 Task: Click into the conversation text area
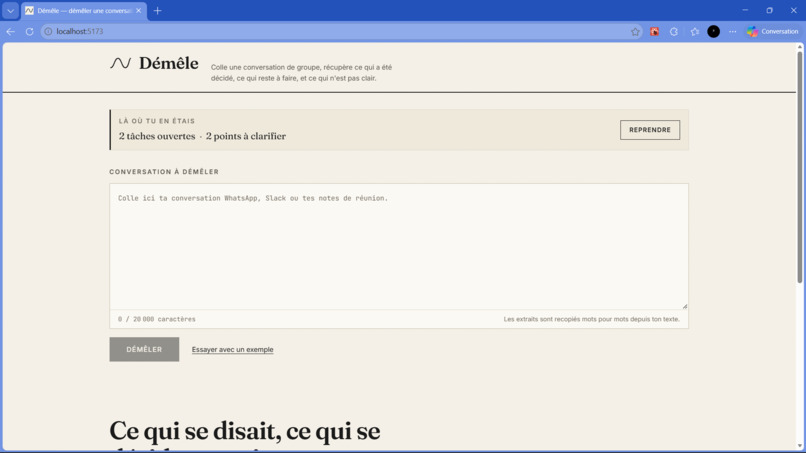coord(399,247)
